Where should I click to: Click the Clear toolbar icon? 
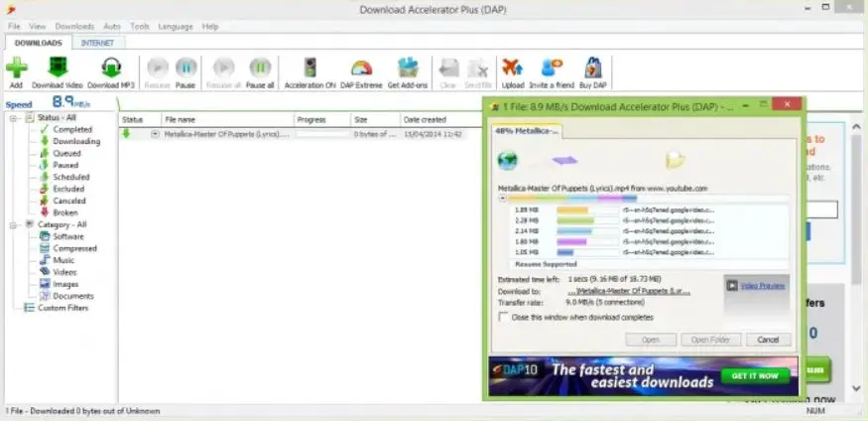pos(448,69)
